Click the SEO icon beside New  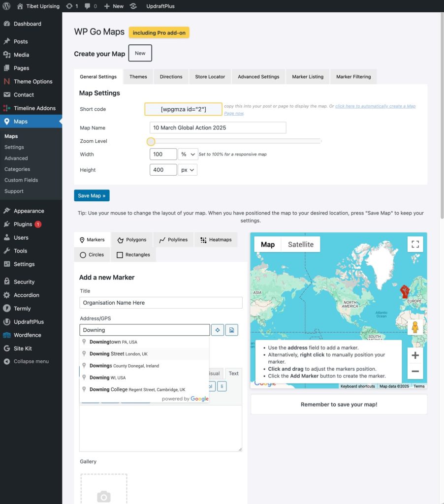[133, 6]
